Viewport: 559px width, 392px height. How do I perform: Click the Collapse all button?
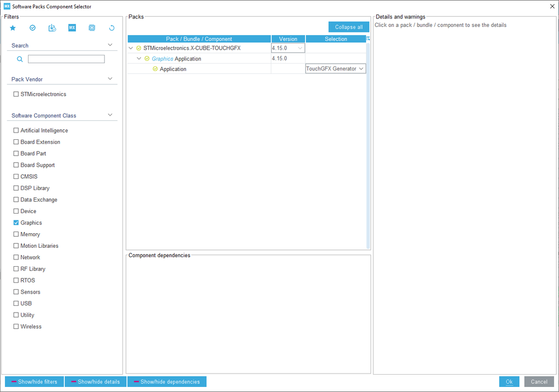349,27
